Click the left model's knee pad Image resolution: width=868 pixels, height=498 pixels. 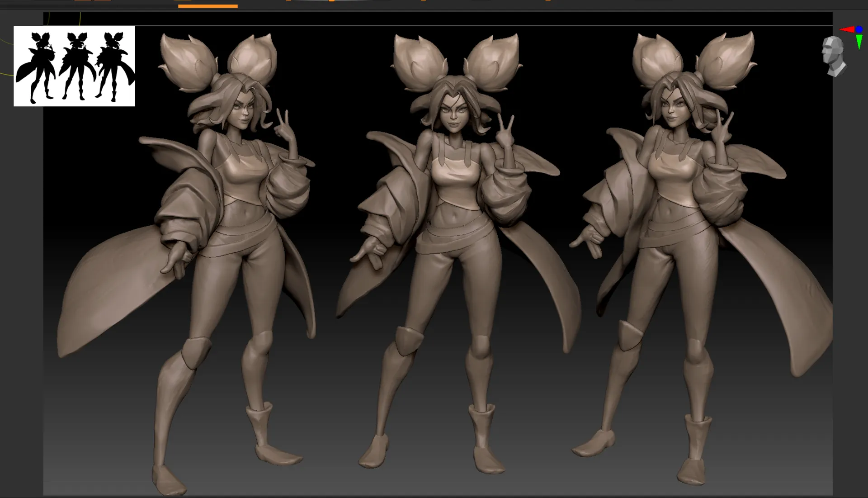pyautogui.click(x=196, y=351)
